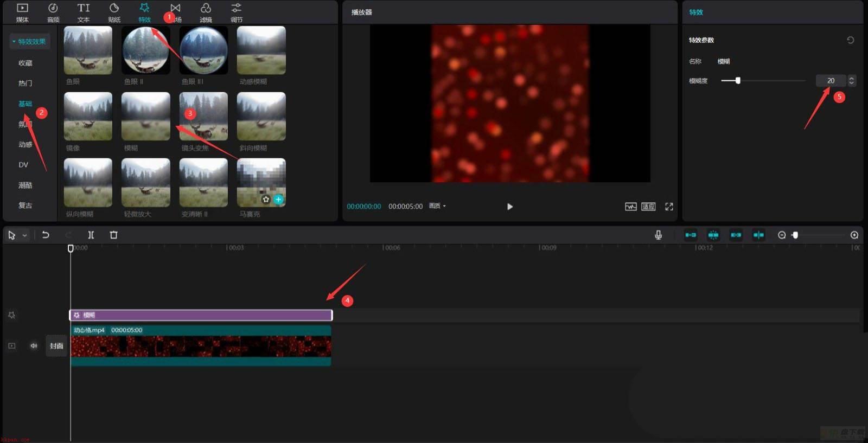
Task: Click the 封面 cover button
Action: tap(56, 346)
